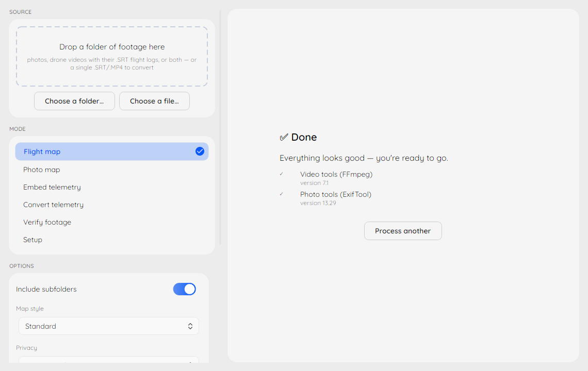
Task: Open the Standard map style dropdown
Action: pyautogui.click(x=109, y=326)
